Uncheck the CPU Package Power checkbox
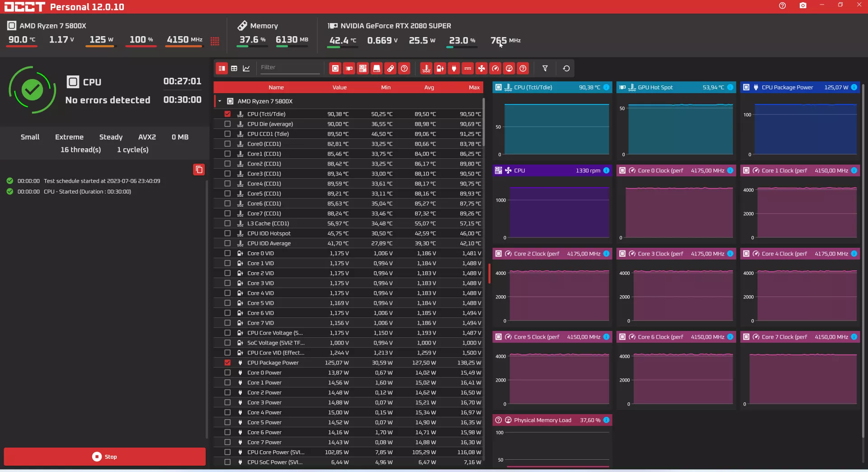The height and width of the screenshot is (472, 868). point(227,363)
